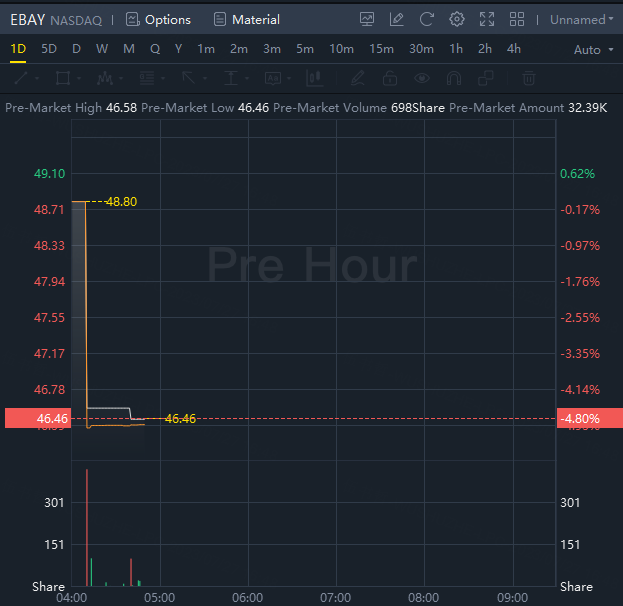Screen dimensions: 623x606
Task: Click the chart monitor icon in header
Action: [x=367, y=19]
